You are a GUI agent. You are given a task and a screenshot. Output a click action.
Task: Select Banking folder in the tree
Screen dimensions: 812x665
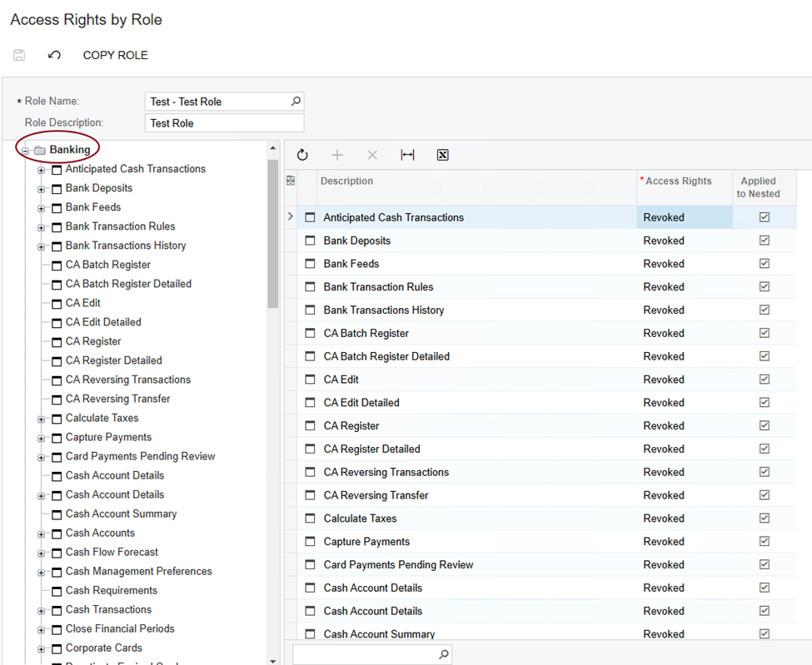pos(69,150)
